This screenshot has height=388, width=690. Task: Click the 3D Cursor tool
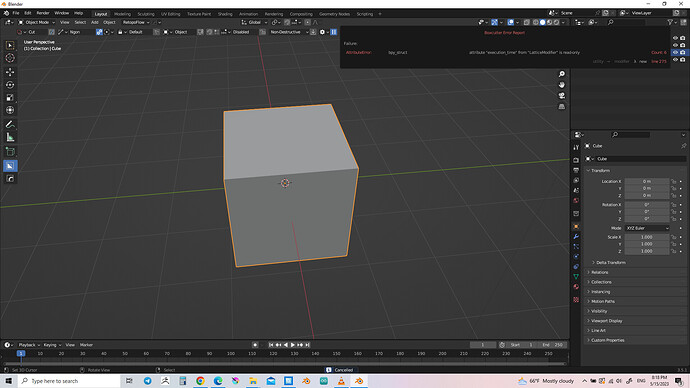pos(10,58)
